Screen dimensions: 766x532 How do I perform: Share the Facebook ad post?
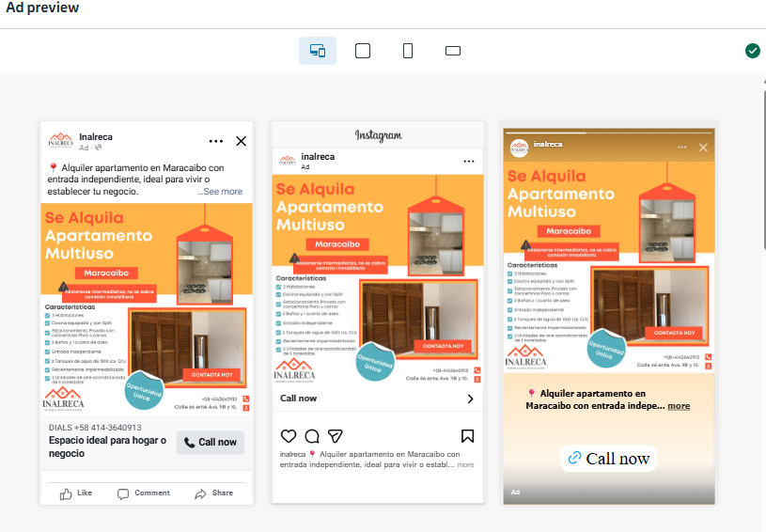click(213, 493)
